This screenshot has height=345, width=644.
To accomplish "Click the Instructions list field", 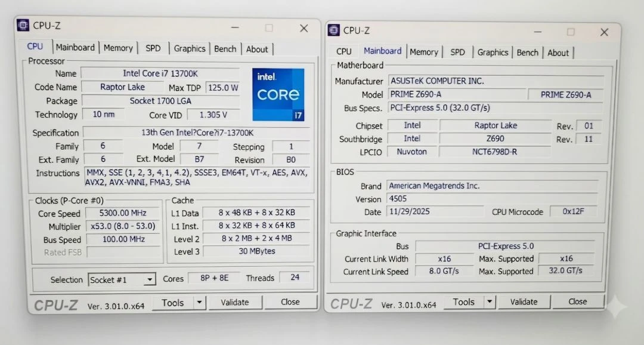I will click(x=197, y=177).
